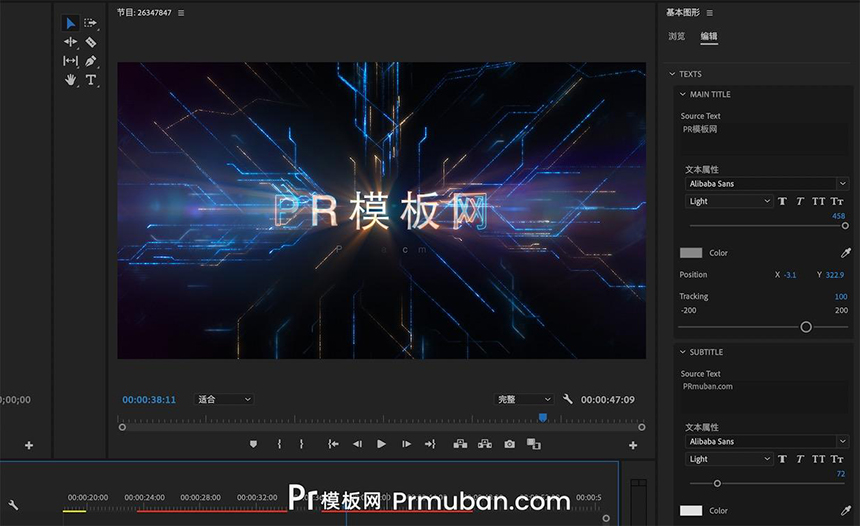The image size is (860, 526).
Task: Select the Type (T) tool
Action: (91, 80)
